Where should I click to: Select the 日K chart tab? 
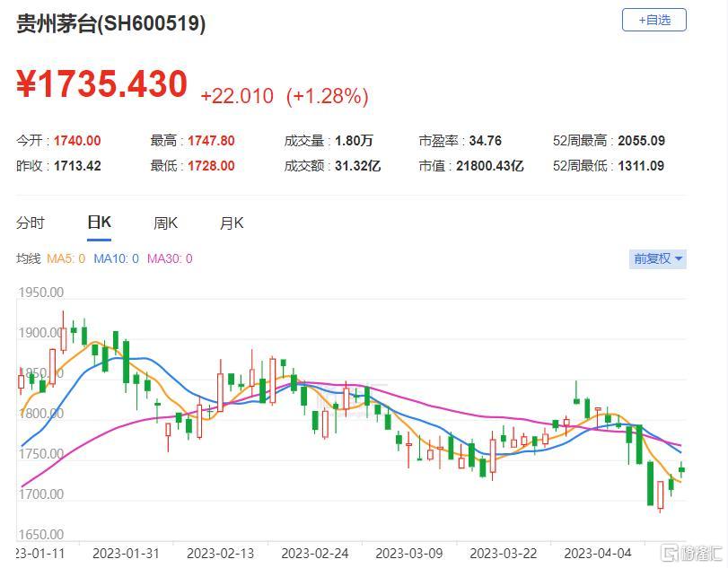[x=100, y=223]
